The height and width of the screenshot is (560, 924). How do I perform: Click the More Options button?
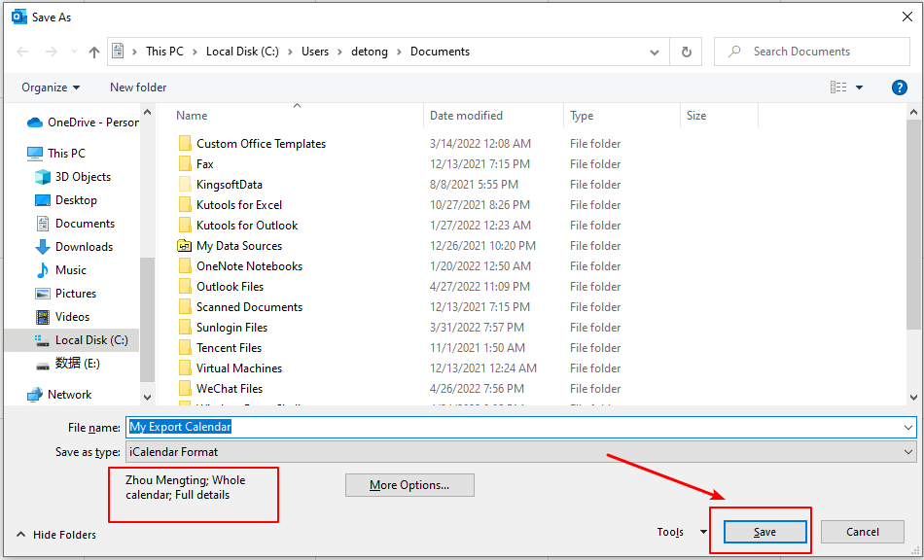409,485
